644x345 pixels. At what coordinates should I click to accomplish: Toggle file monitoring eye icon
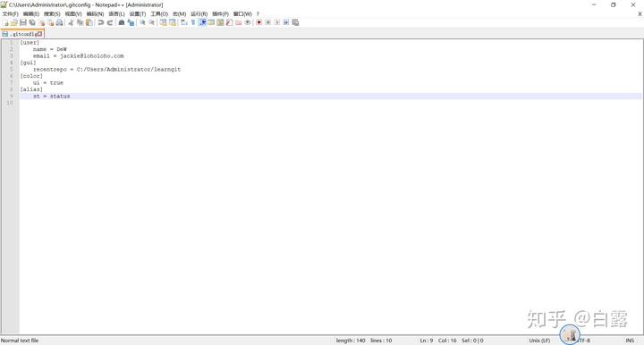248,22
